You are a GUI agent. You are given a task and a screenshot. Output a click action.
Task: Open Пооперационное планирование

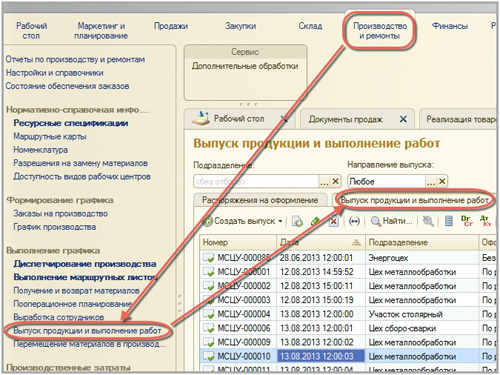click(73, 304)
